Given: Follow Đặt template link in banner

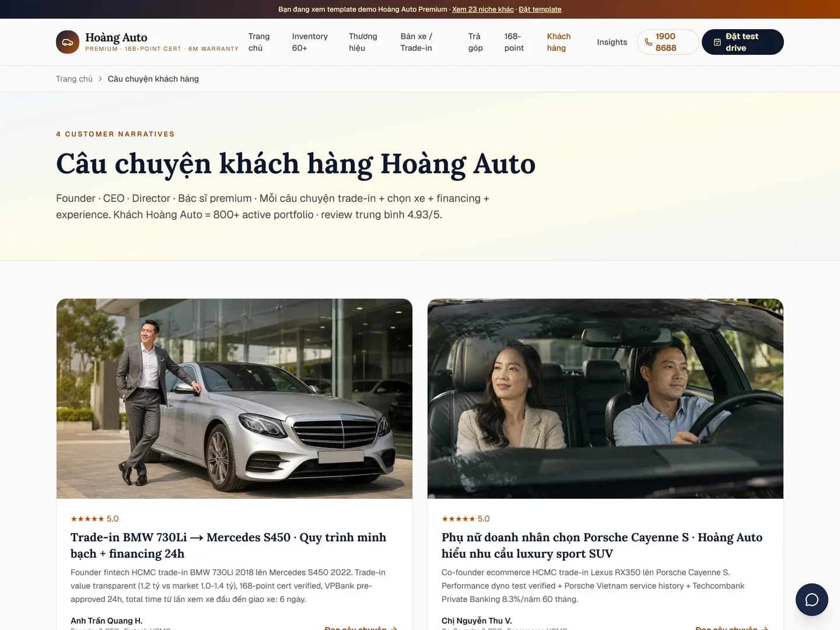Looking at the screenshot, I should click(x=540, y=9).
